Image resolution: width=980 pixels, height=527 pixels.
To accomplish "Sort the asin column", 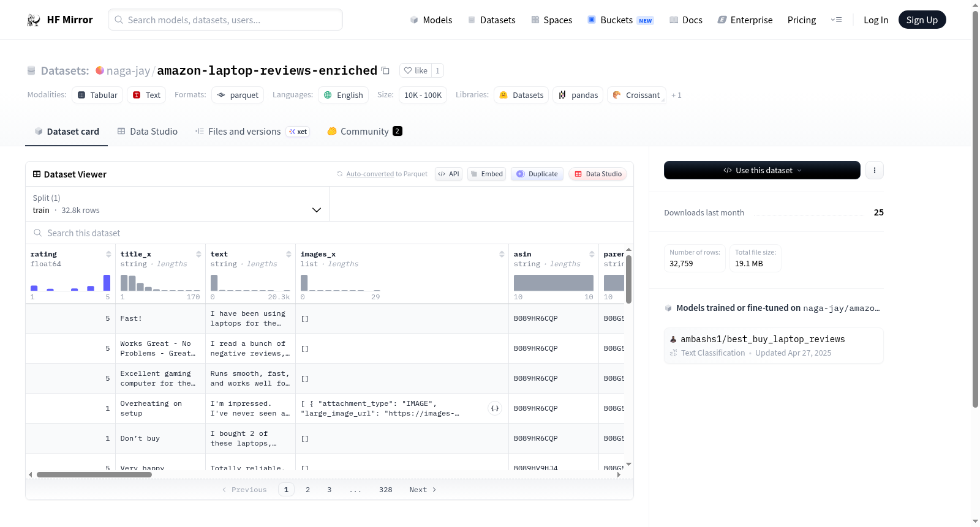I will coord(592,254).
